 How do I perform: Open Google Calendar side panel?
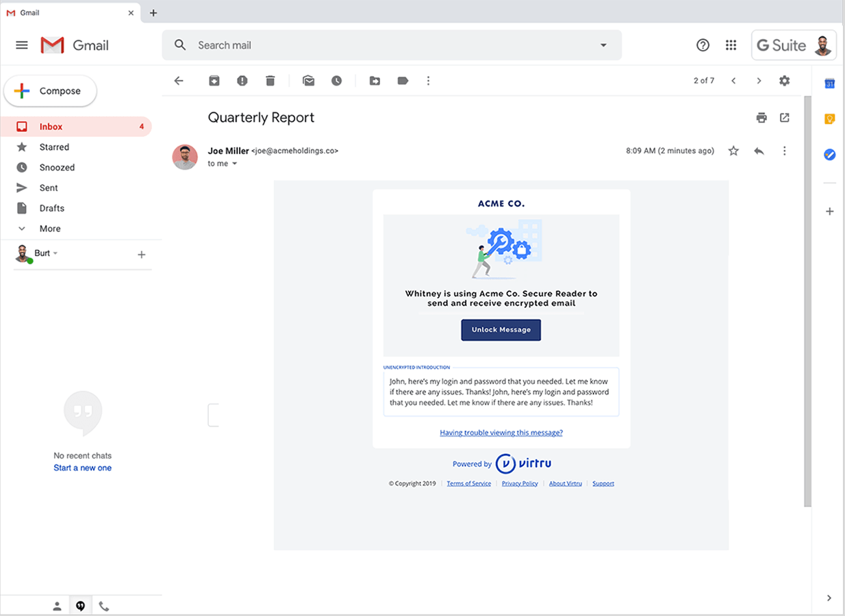tap(829, 84)
